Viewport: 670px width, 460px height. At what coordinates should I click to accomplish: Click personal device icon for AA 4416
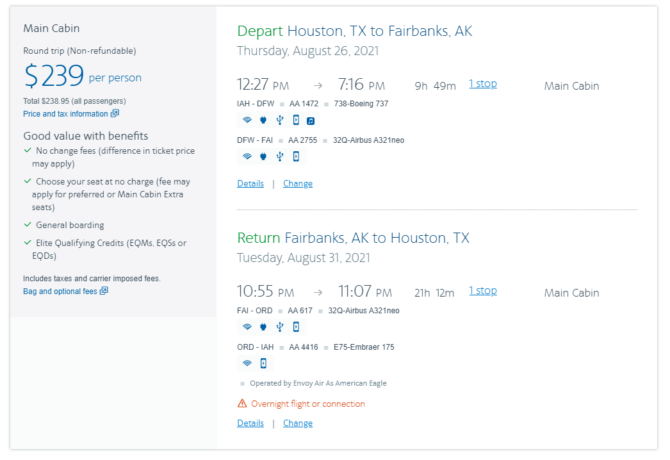pos(263,362)
